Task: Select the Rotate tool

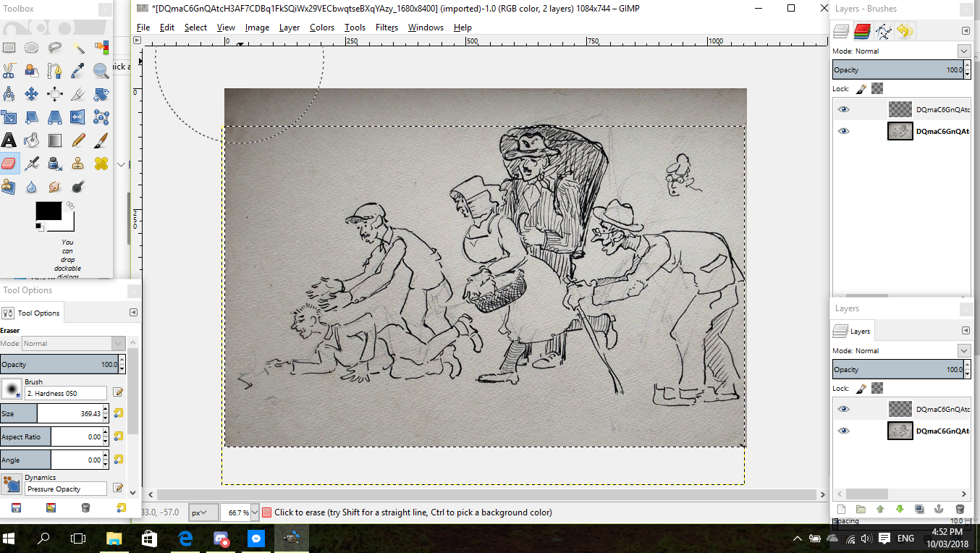Action: [101, 94]
